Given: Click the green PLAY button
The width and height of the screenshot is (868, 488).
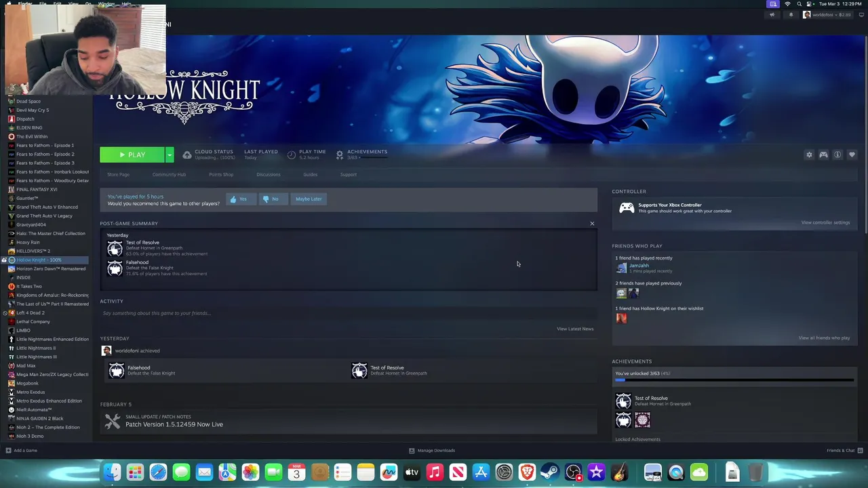Looking at the screenshot, I should 132,155.
